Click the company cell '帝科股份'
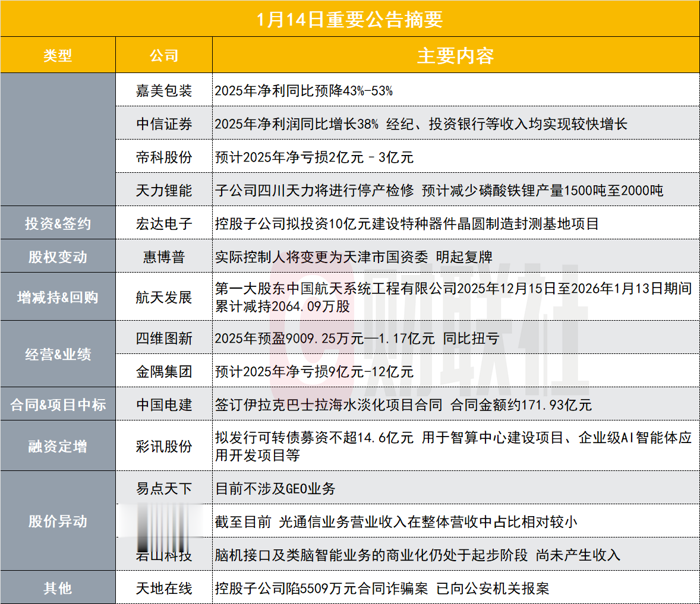Viewport: 700px width, 604px height. (x=164, y=157)
